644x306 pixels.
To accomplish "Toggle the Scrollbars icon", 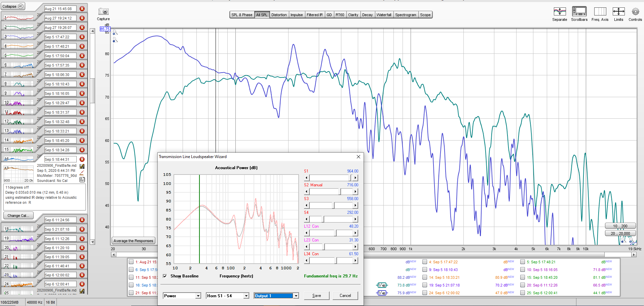I will tap(579, 11).
